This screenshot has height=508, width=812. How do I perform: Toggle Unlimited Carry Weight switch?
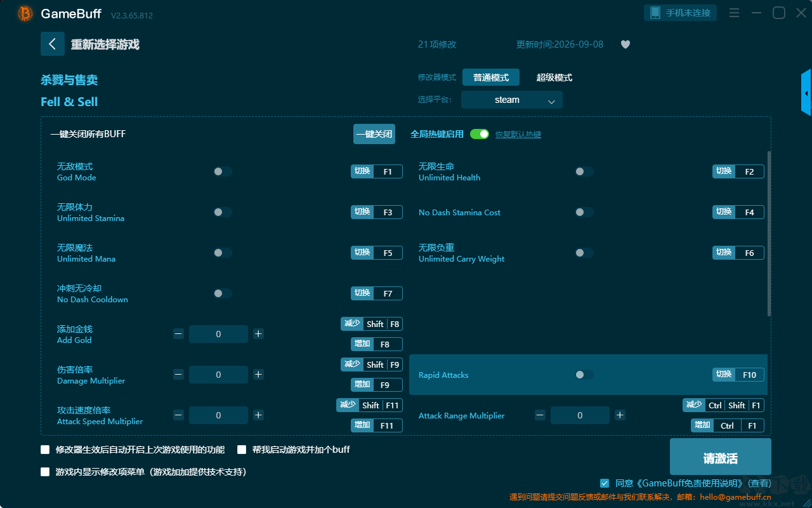click(x=584, y=253)
